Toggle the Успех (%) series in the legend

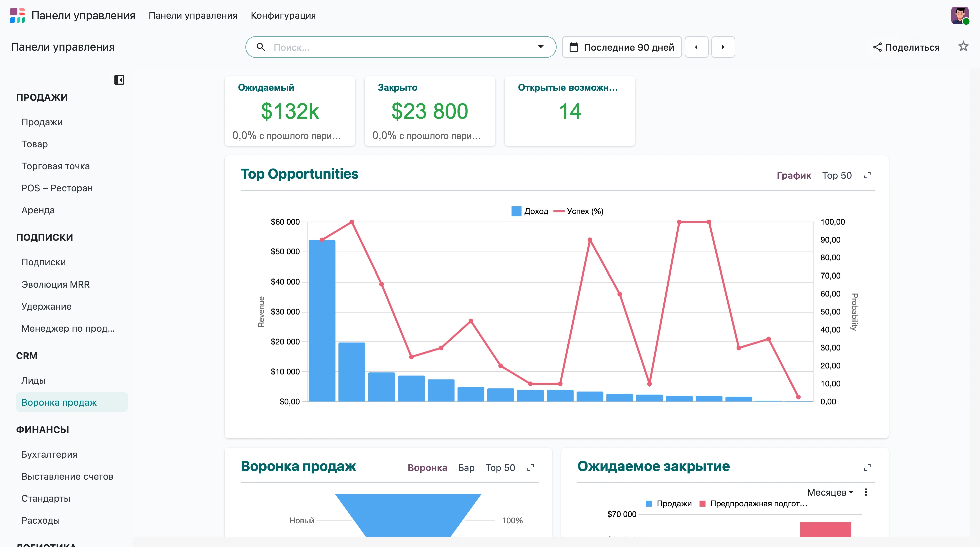click(x=578, y=211)
